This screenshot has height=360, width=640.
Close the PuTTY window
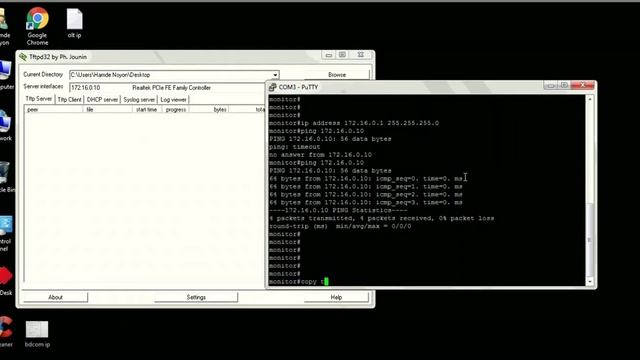click(x=582, y=85)
